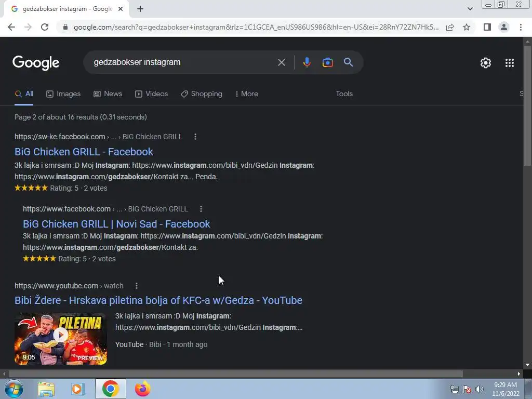The image size is (532, 399).
Task: Open Firefox from taskbar
Action: tap(142, 389)
